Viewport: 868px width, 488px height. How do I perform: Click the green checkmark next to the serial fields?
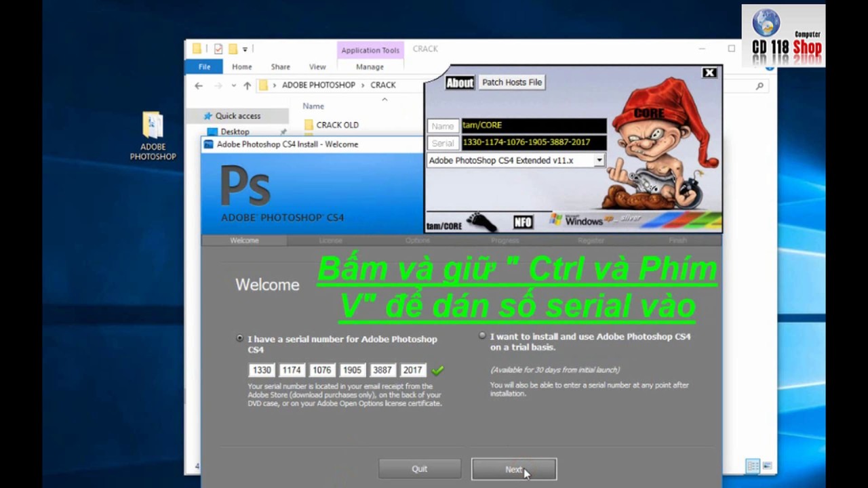pos(438,370)
